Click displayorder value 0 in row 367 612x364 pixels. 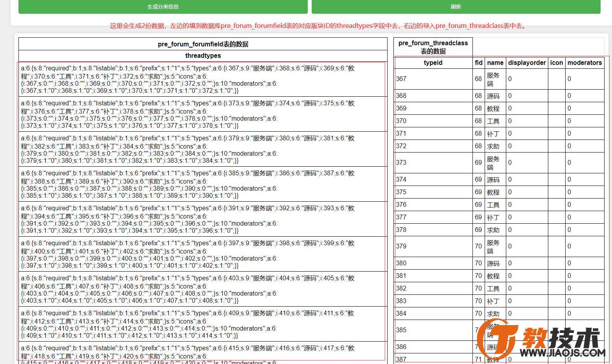pos(527,79)
